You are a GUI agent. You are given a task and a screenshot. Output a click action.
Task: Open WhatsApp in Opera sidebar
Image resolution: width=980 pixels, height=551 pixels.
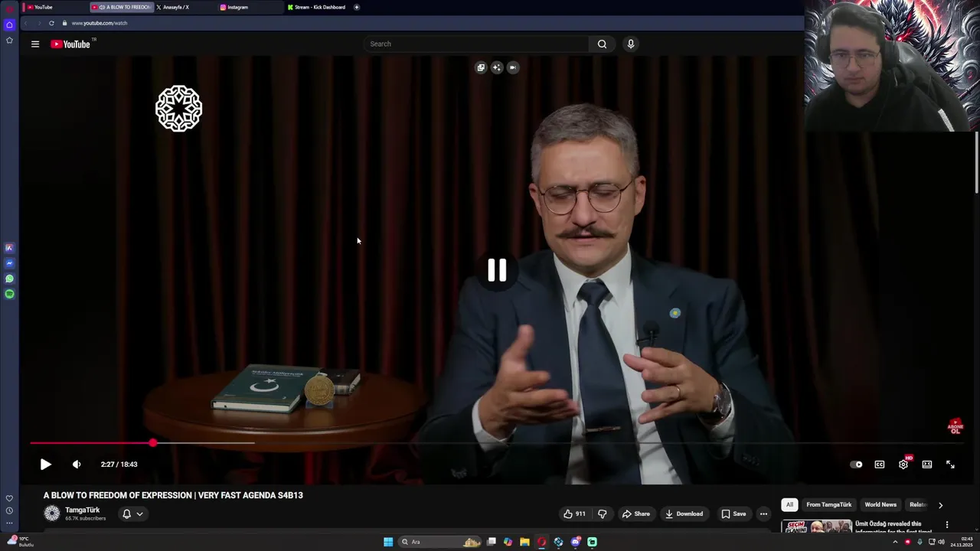[9, 279]
